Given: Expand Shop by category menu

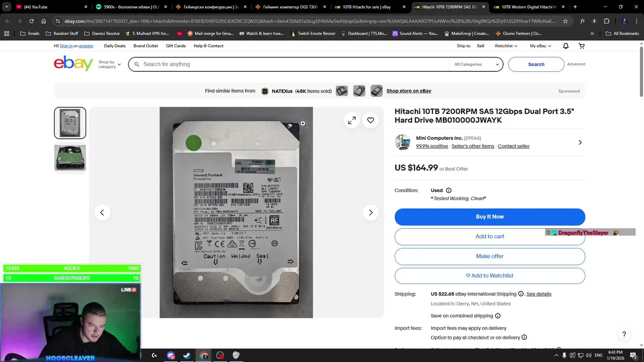Looking at the screenshot, I should click(x=109, y=64).
